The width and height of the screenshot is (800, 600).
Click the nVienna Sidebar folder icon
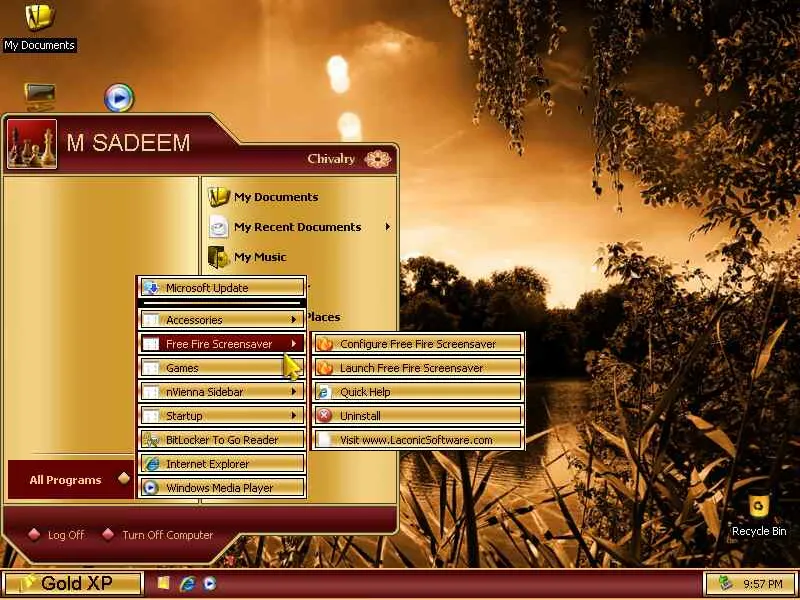[x=151, y=392]
